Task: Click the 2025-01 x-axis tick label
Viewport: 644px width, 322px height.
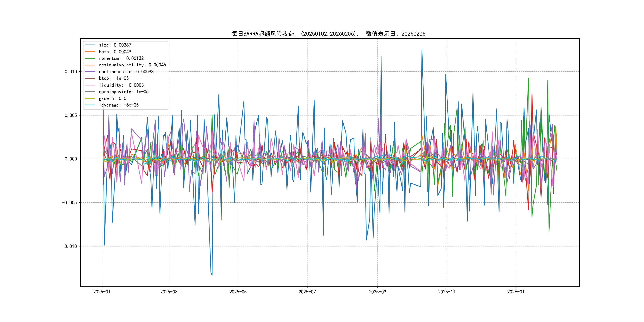Action: 102,292
